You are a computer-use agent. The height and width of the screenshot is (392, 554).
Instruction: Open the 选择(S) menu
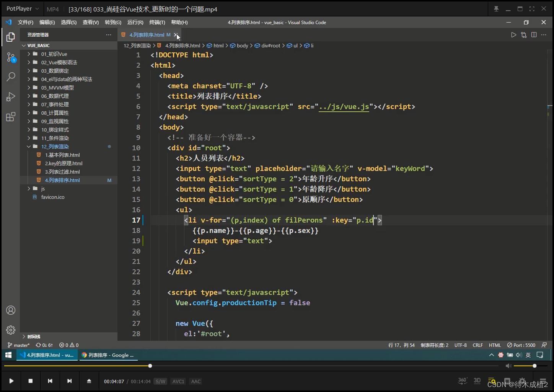(69, 23)
